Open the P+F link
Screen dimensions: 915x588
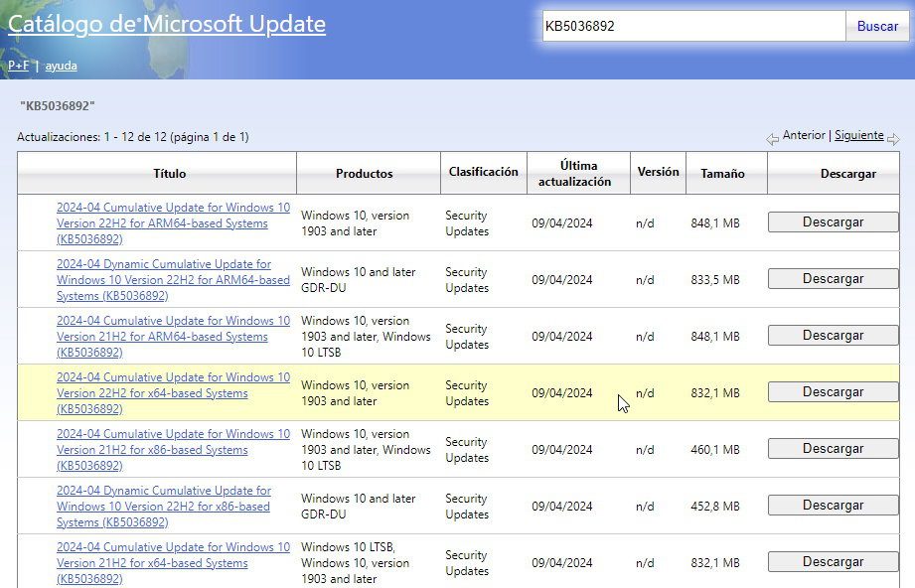pos(18,66)
